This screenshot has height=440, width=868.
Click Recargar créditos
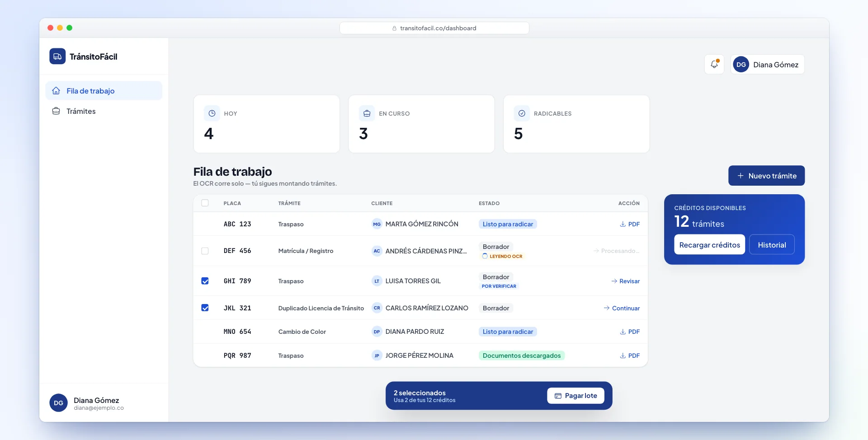point(710,245)
